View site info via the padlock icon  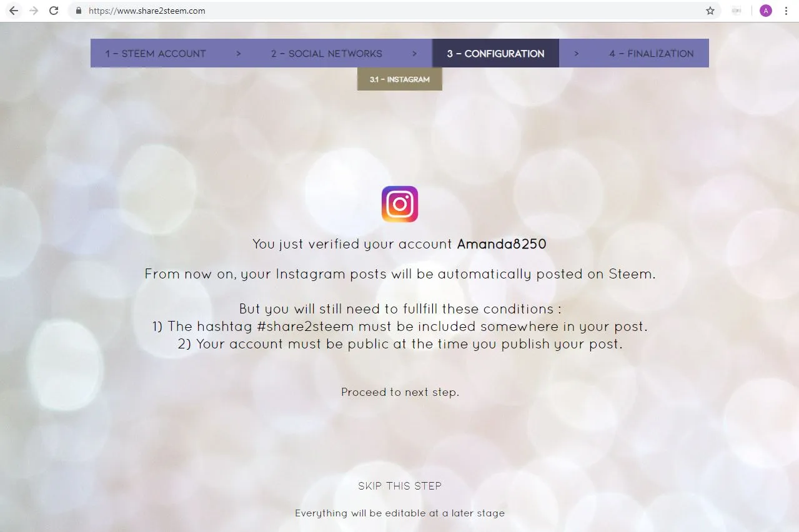tap(78, 11)
